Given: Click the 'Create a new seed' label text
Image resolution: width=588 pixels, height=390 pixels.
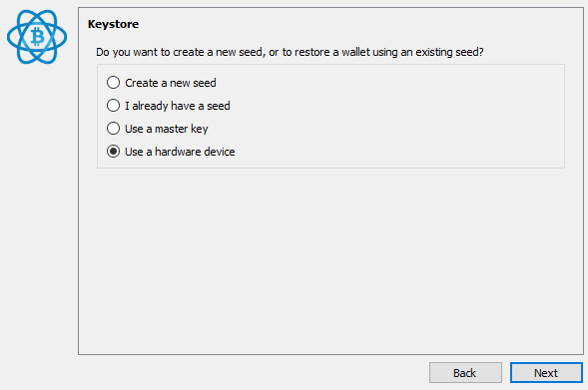Looking at the screenshot, I should [171, 83].
